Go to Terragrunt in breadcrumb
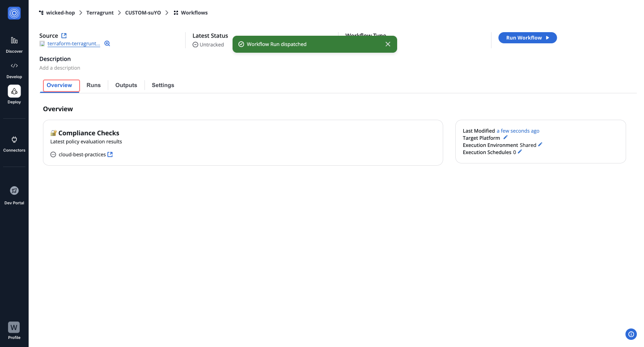The height and width of the screenshot is (347, 644). [101, 13]
